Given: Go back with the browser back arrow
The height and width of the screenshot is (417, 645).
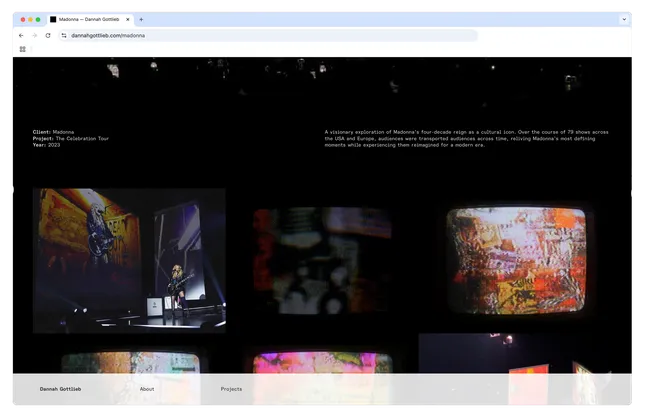Looking at the screenshot, I should pos(21,36).
